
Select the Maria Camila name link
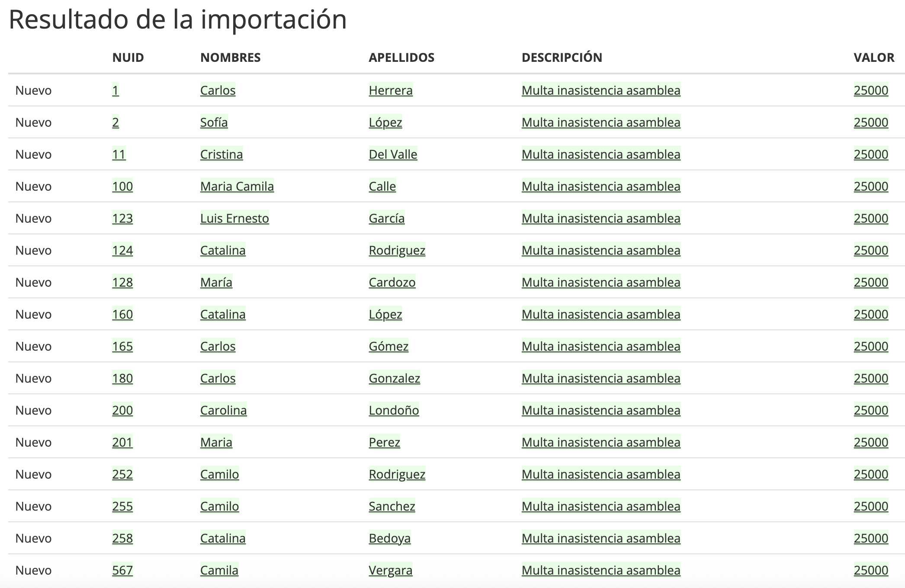coord(237,186)
